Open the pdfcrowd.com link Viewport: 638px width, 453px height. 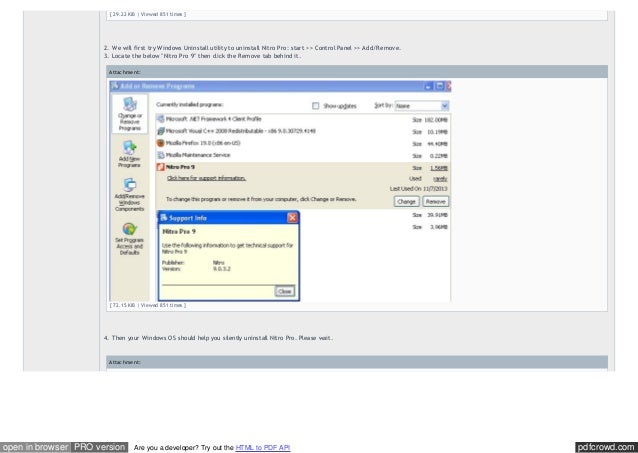click(x=606, y=447)
